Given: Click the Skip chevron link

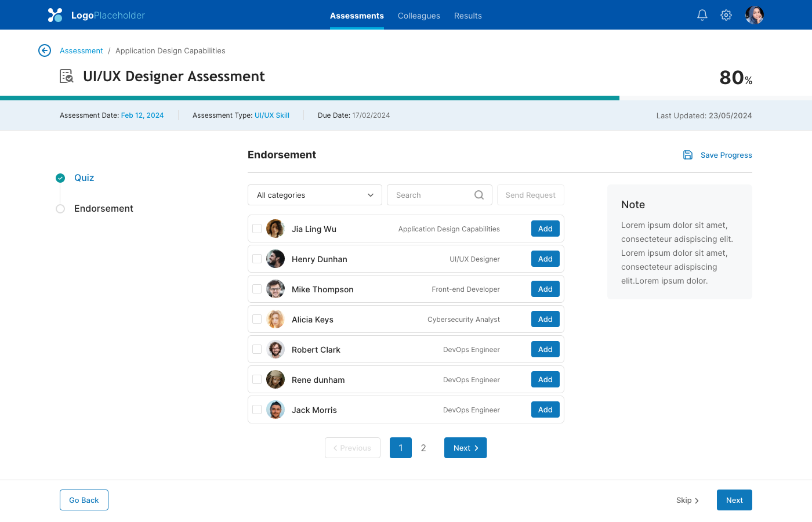Looking at the screenshot, I should (687, 500).
